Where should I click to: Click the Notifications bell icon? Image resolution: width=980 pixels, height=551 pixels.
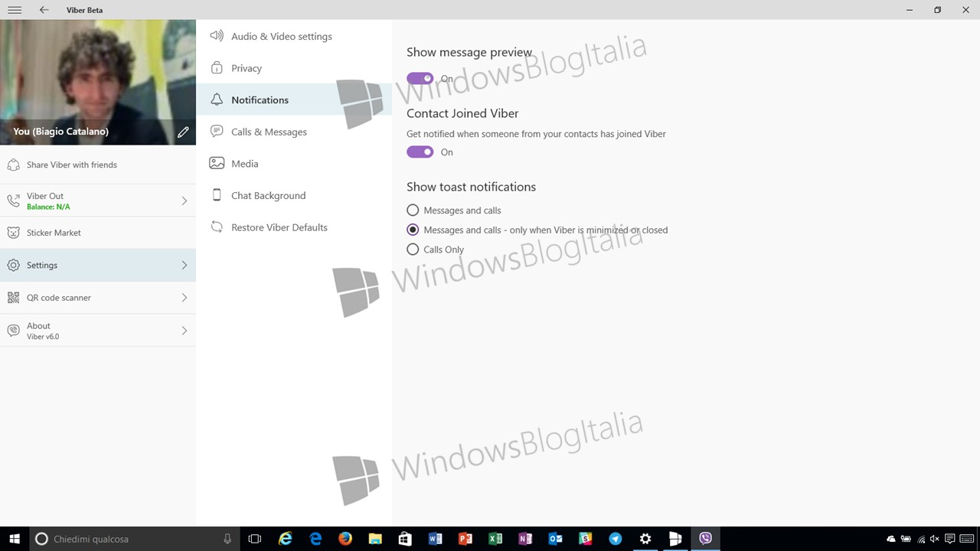pyautogui.click(x=217, y=99)
